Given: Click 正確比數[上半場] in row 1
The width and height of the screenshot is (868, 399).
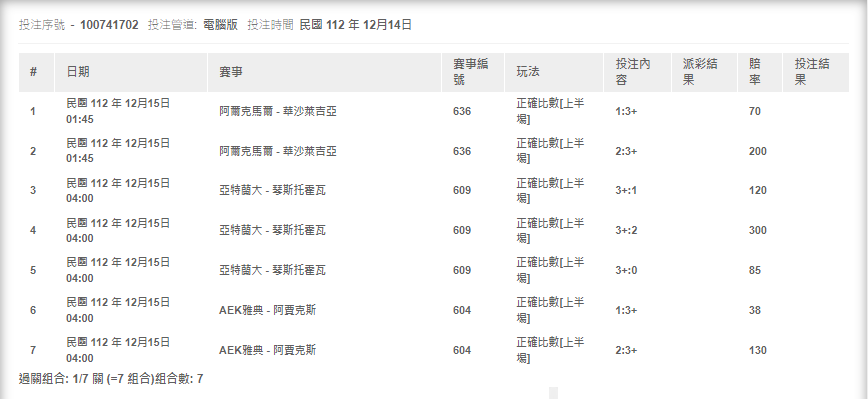Looking at the screenshot, I should click(550, 111).
